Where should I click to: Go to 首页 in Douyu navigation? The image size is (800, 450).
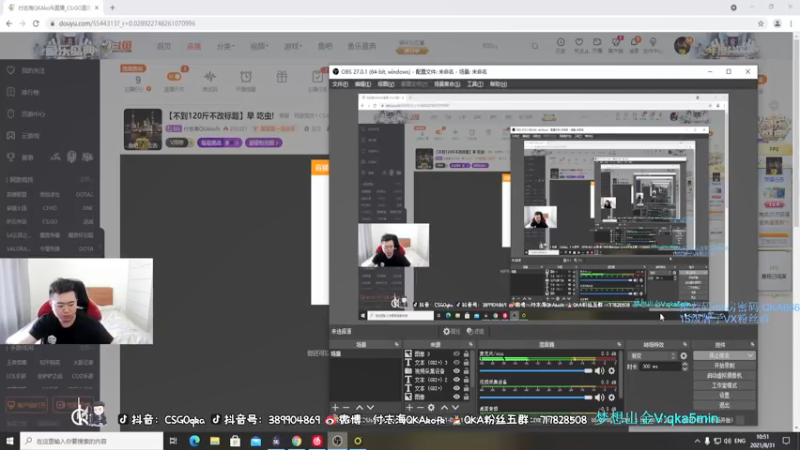[x=164, y=46]
